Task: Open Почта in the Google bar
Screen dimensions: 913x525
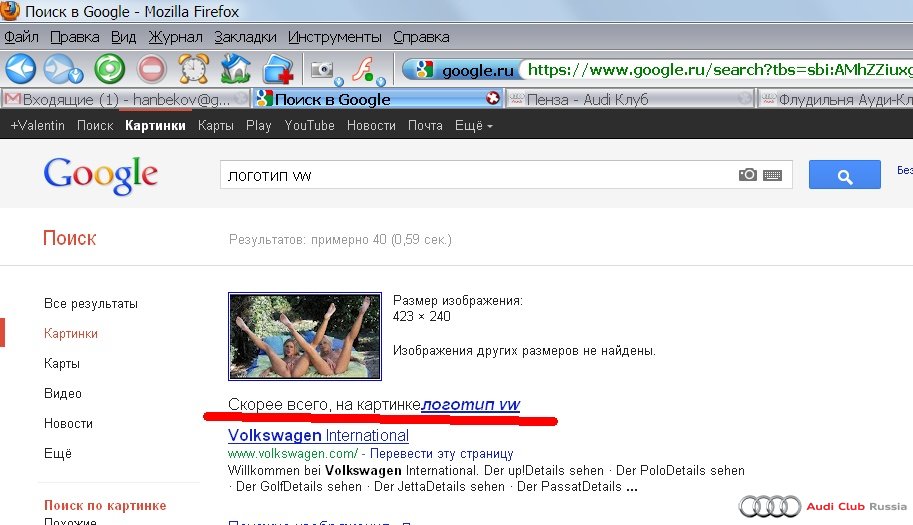Action: click(425, 125)
